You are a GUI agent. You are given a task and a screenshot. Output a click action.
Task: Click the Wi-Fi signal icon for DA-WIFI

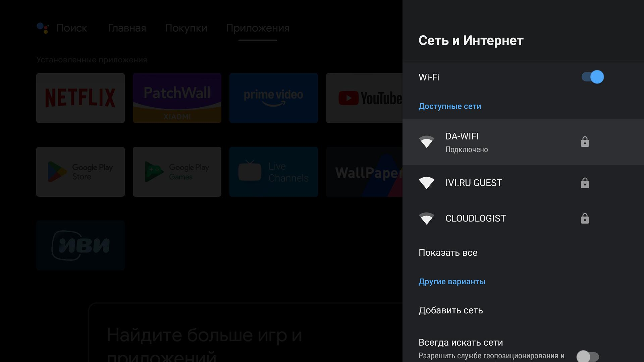(x=427, y=142)
